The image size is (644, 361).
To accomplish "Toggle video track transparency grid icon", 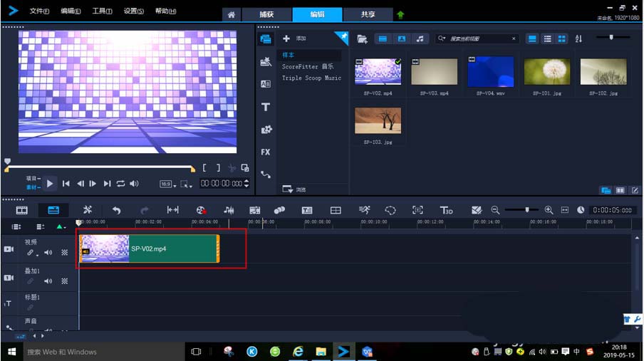I will (x=65, y=253).
